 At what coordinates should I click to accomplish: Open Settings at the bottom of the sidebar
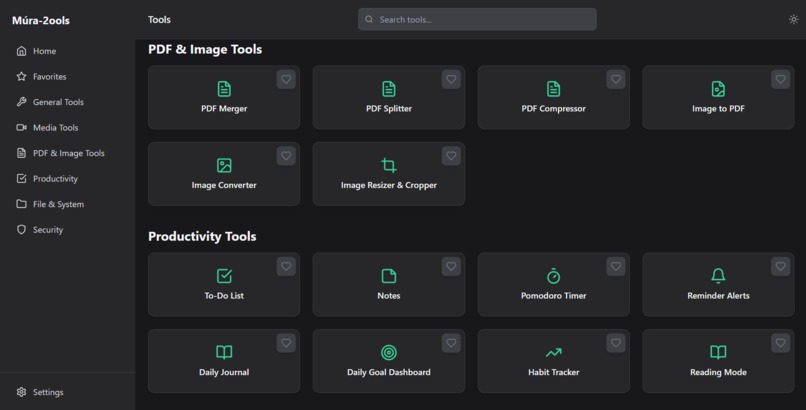pyautogui.click(x=67, y=392)
